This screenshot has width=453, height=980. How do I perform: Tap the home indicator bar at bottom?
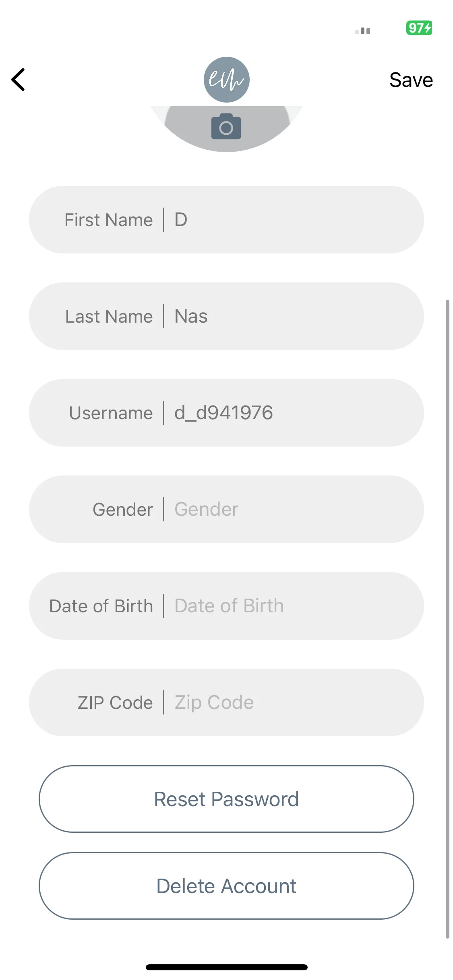click(x=226, y=967)
